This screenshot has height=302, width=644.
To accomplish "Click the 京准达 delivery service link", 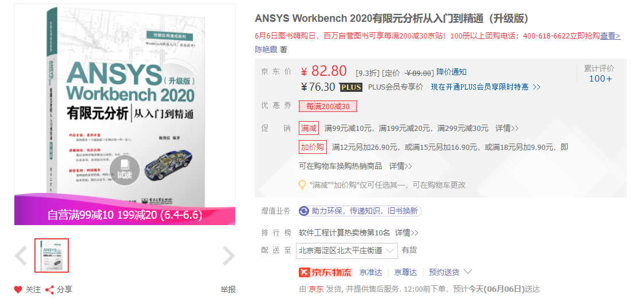I will coord(371,272).
